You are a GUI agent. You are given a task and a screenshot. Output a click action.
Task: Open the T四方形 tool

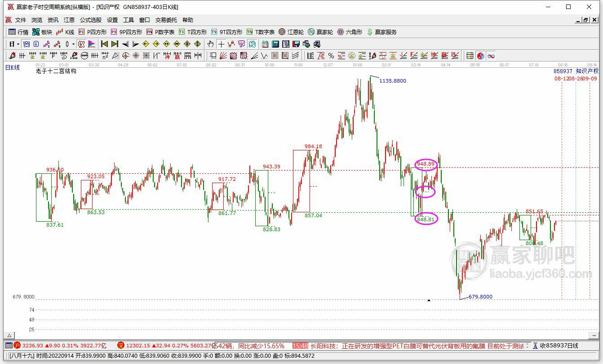[193, 32]
